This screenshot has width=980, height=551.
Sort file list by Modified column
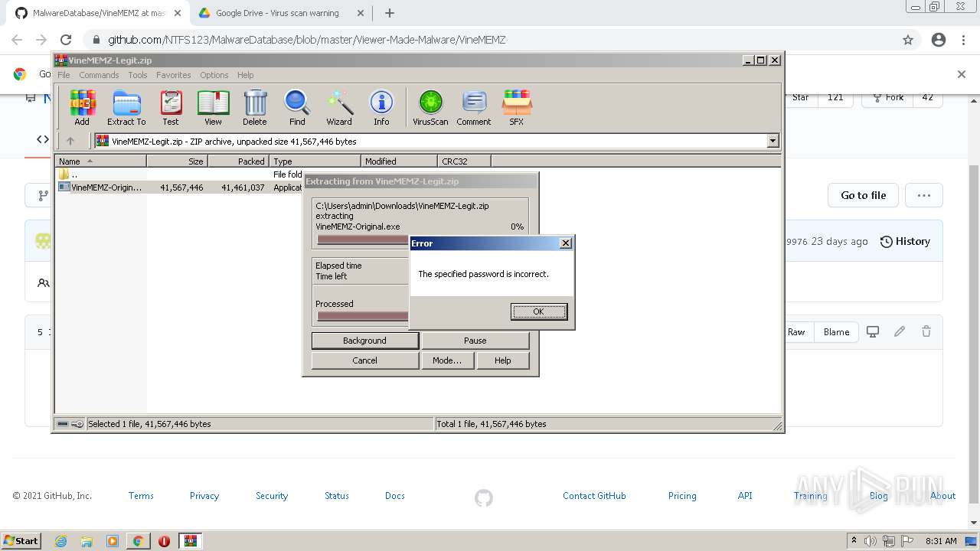[399, 161]
